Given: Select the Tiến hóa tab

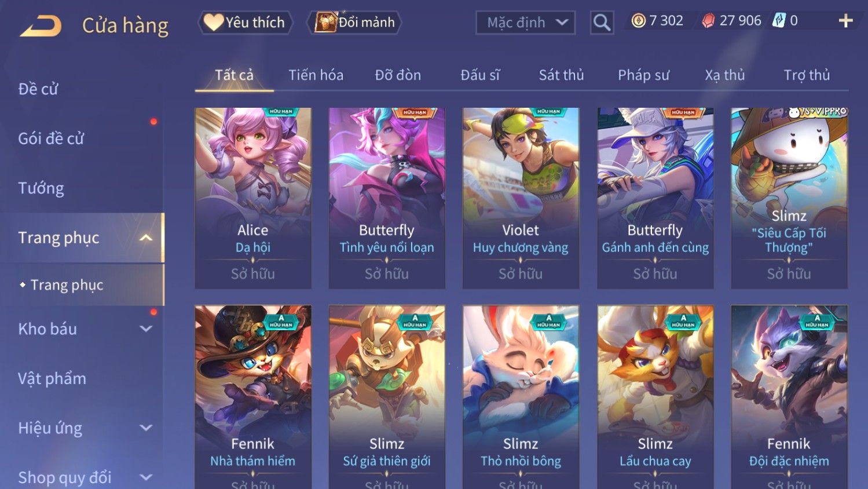Looking at the screenshot, I should (x=316, y=75).
